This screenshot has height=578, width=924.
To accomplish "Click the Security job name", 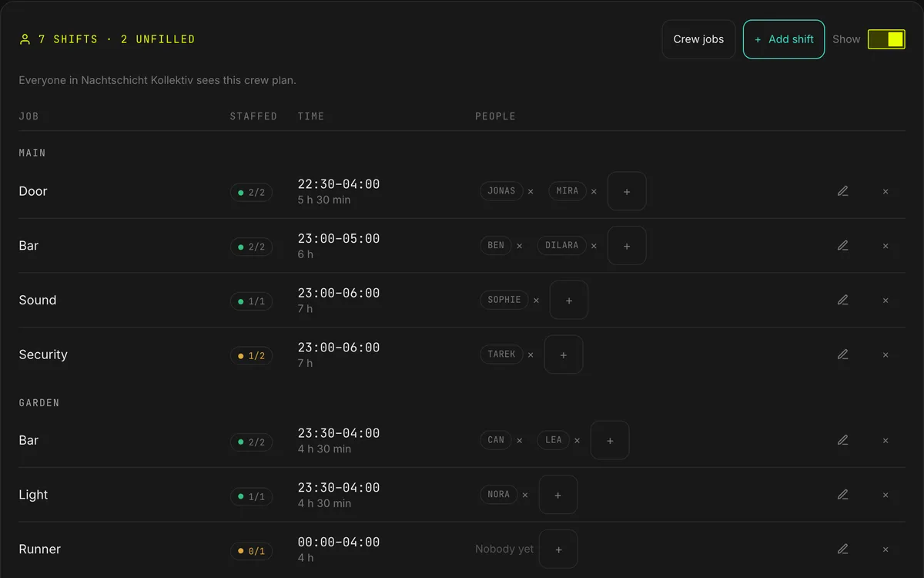I will pyautogui.click(x=43, y=355).
